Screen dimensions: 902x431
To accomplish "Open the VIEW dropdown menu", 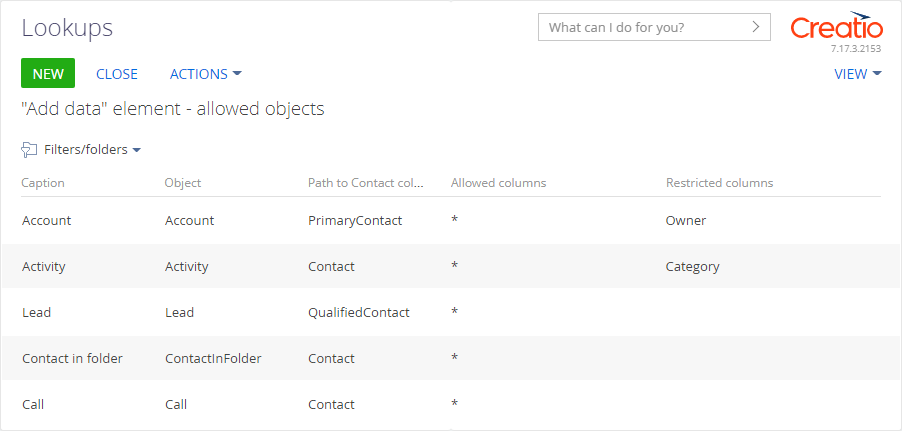I will 858,74.
